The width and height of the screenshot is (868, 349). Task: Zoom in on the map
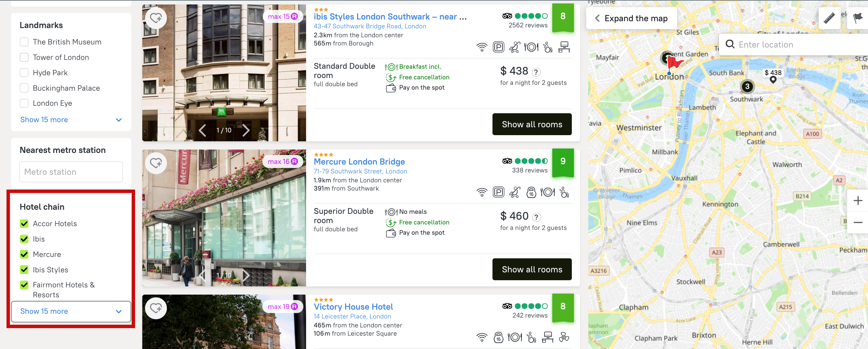[x=858, y=201]
